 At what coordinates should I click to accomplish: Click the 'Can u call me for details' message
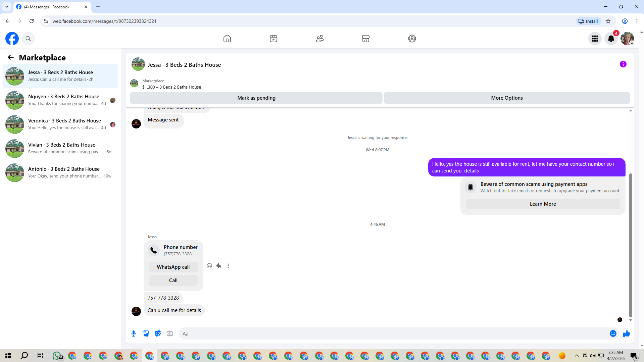coord(174,310)
